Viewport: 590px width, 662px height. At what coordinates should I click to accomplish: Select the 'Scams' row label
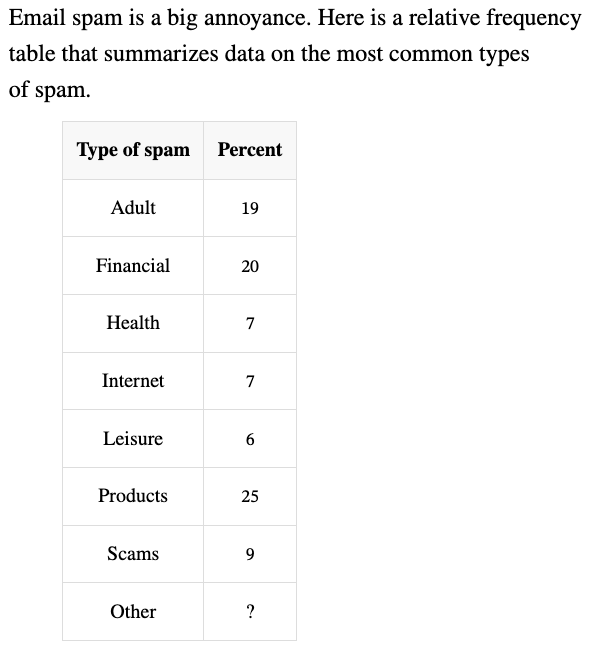(133, 554)
